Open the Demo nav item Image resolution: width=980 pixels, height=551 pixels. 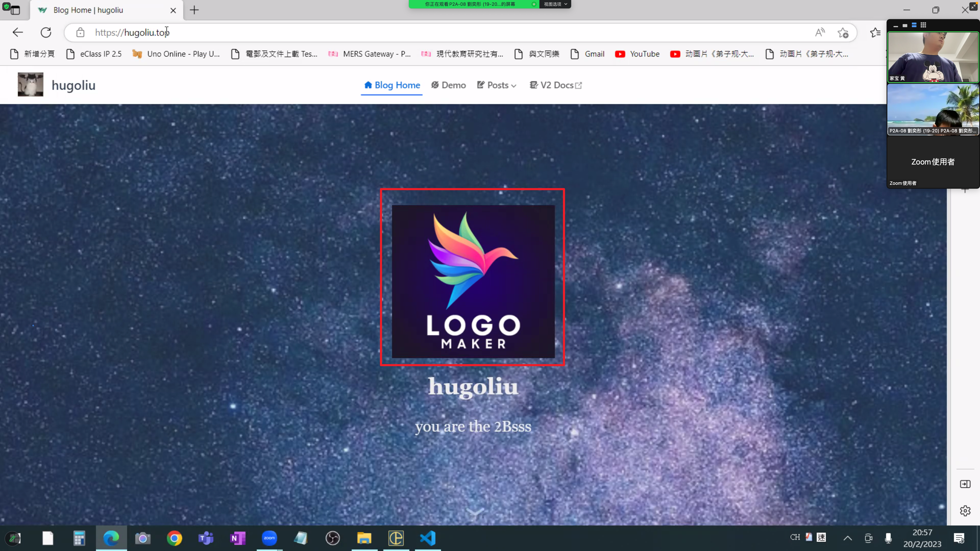pos(448,85)
